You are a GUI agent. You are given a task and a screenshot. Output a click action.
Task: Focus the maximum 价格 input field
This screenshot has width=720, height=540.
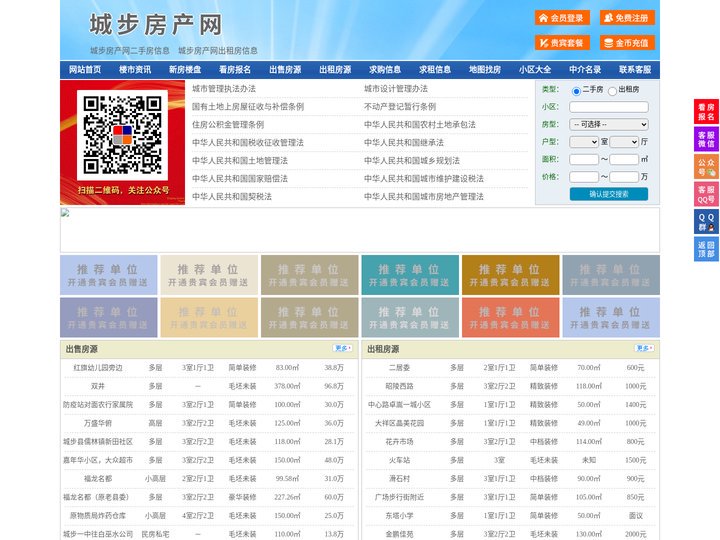tap(624, 177)
